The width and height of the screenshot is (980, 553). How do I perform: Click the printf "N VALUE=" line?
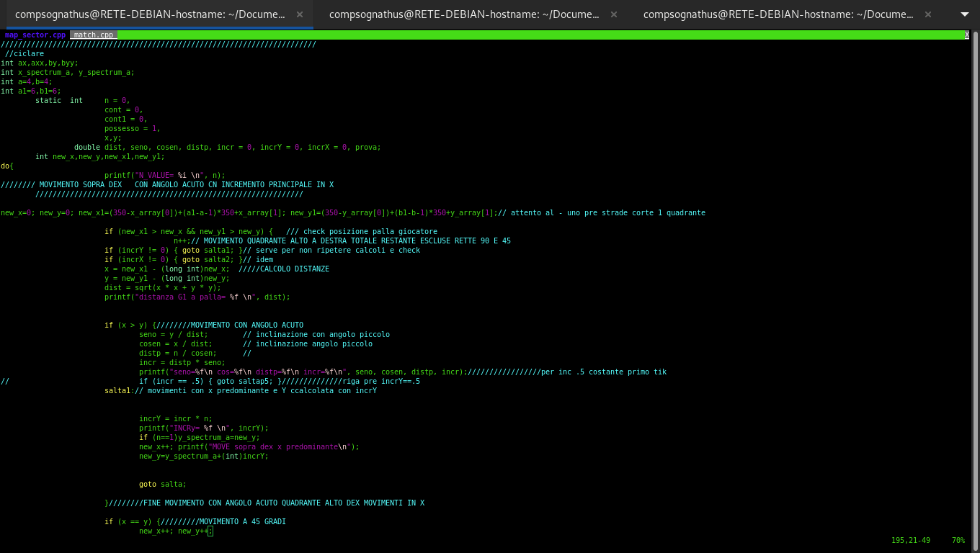pos(165,175)
